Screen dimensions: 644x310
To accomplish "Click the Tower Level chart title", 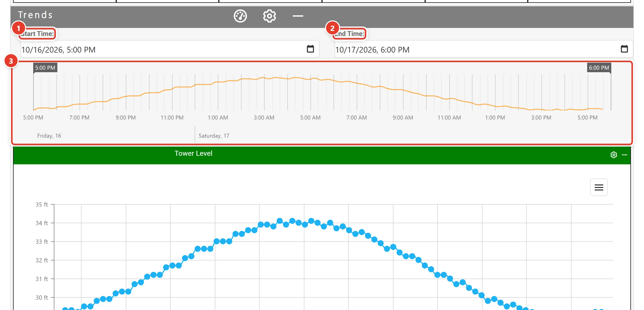I will coord(193,153).
